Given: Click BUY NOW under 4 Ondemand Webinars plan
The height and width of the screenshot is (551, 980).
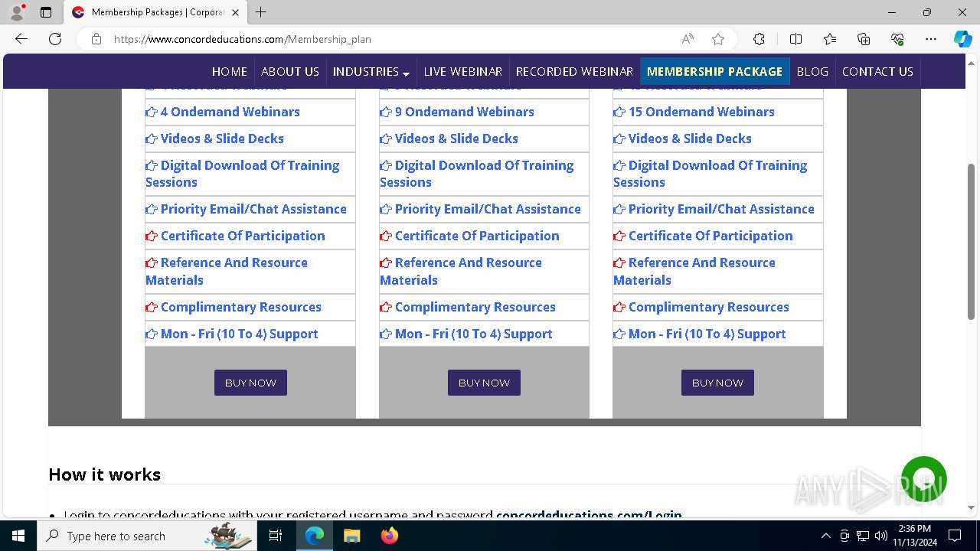Looking at the screenshot, I should pyautogui.click(x=250, y=383).
